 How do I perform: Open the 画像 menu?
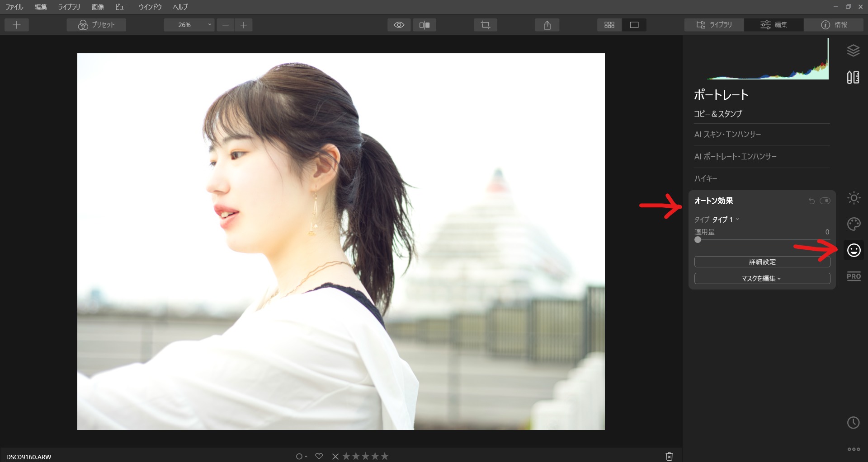coord(98,7)
